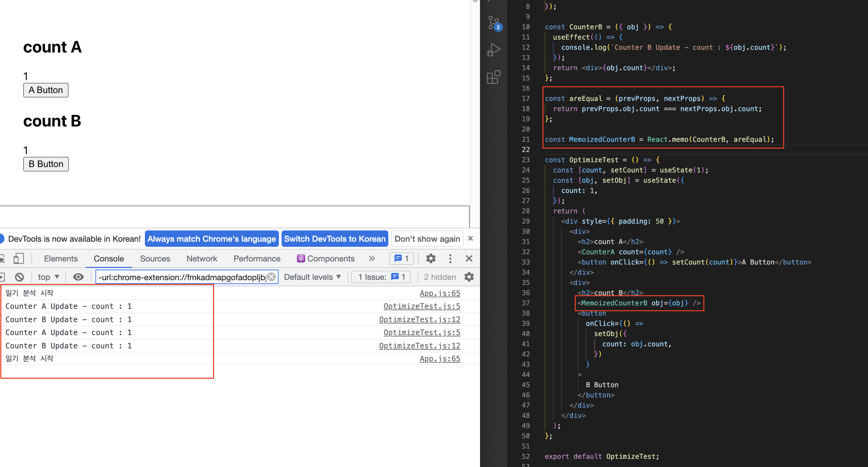
Task: Click the DevTools three-dot menu icon
Action: [x=450, y=259]
